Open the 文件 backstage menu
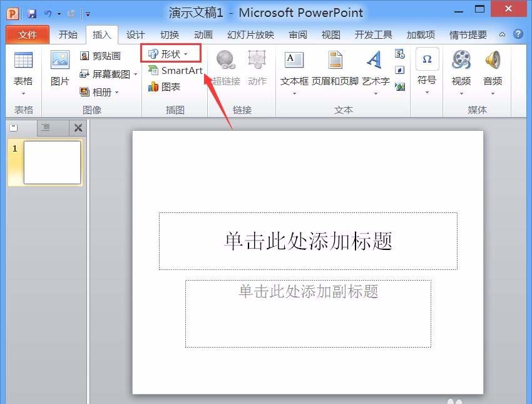The image size is (532, 404). coord(28,34)
